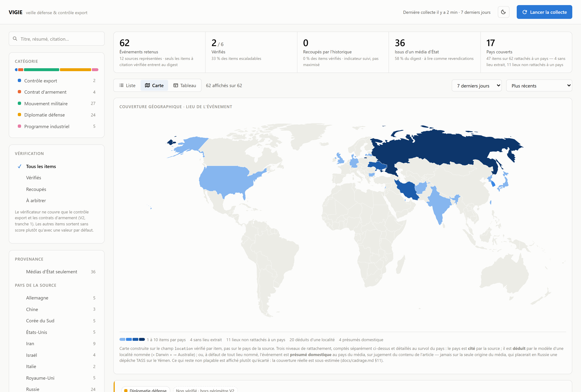This screenshot has height=392, width=581.
Task: Filter sources by États-Unis
Action: pos(56,332)
